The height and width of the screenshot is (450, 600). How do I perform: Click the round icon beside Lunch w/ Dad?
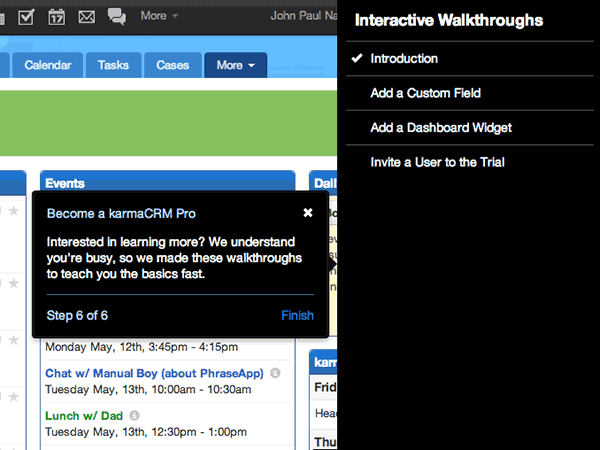click(x=134, y=415)
